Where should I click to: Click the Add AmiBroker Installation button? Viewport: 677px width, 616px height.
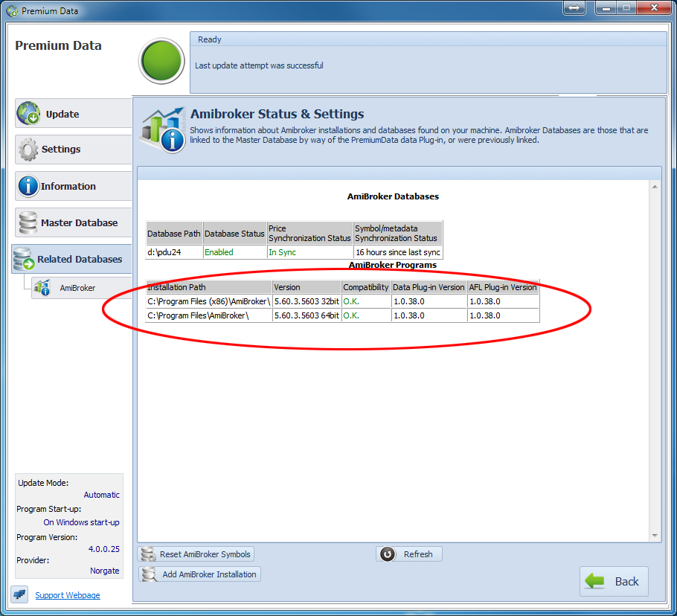199,574
